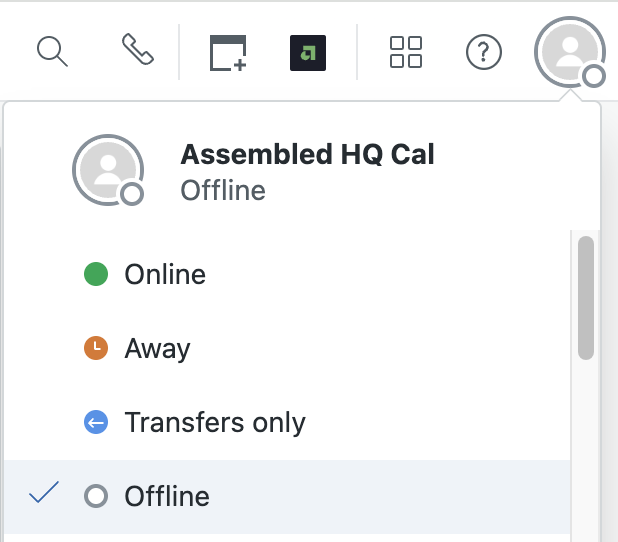Click the Assembled HQ Cal name

click(307, 154)
